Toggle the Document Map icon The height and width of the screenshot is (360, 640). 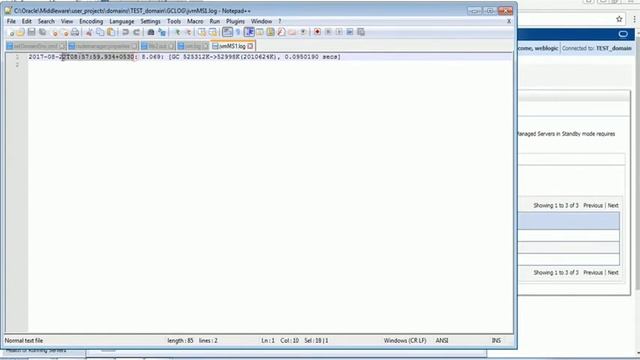tap(270, 32)
